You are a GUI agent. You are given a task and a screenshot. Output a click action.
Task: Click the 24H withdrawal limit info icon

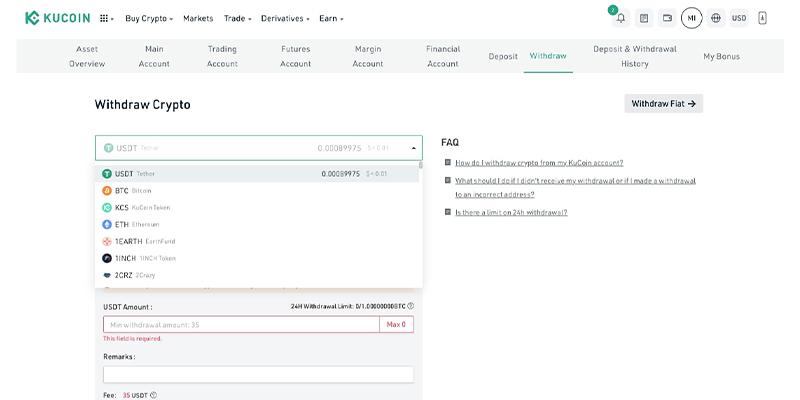[x=411, y=306]
